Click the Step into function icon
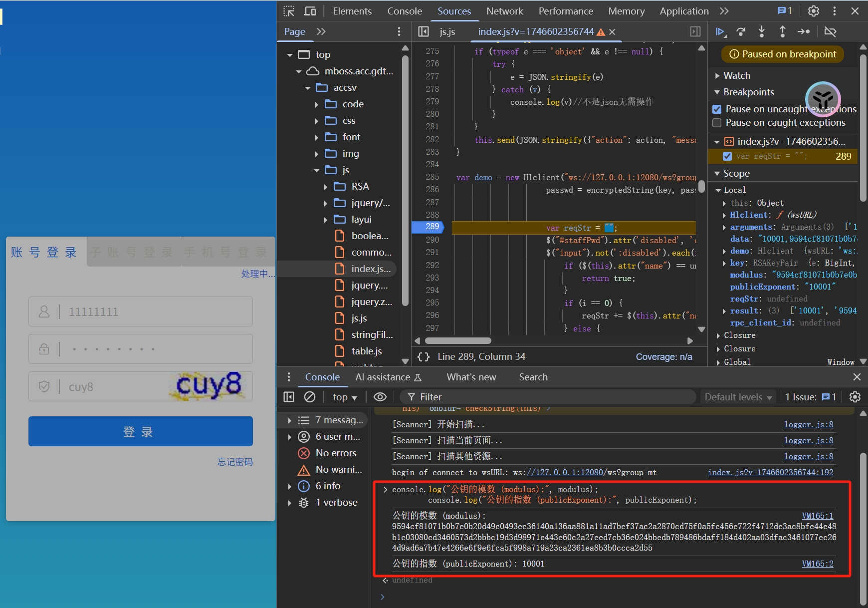This screenshot has width=868, height=608. 762,32
